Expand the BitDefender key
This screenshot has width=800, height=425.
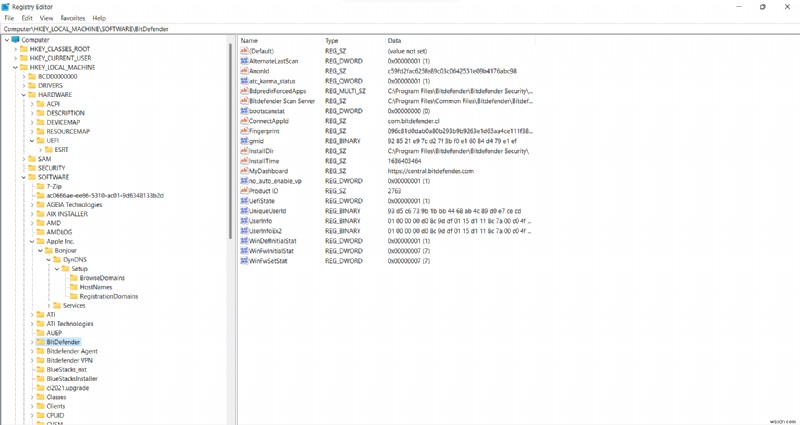tap(32, 342)
